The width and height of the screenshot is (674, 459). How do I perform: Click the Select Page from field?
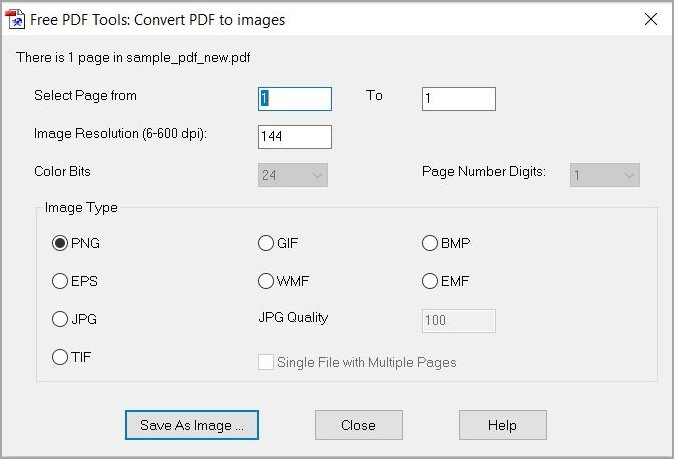point(294,98)
